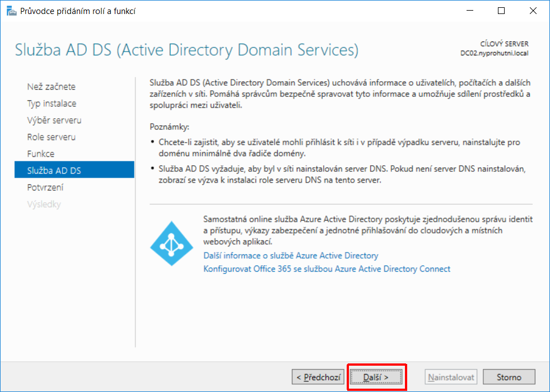
Task: Open Konfigurovat Office 365 Azure AD Connect link
Action: pos(327,269)
